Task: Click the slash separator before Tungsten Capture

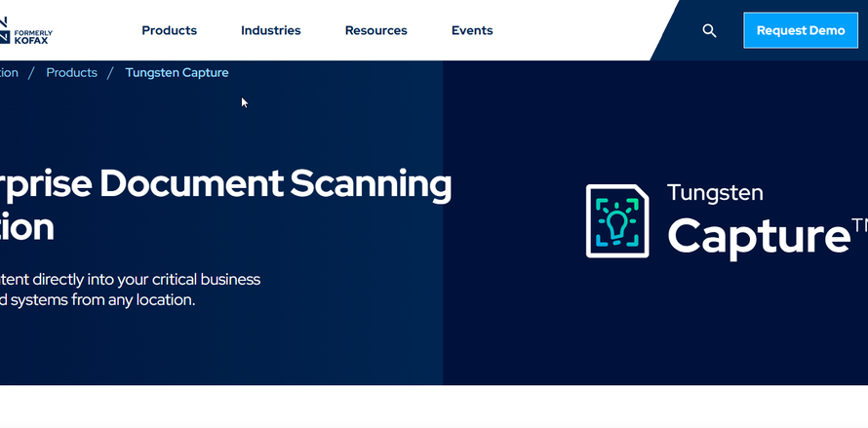Action: click(x=110, y=73)
